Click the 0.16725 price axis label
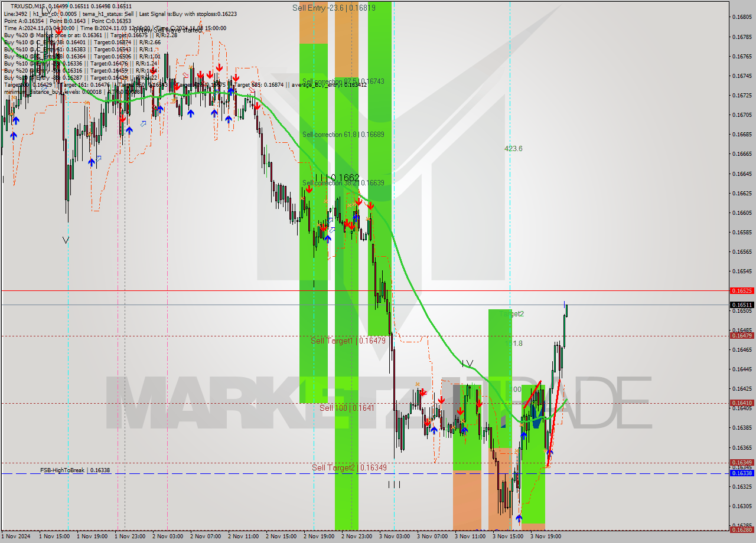756x543 pixels. point(742,95)
